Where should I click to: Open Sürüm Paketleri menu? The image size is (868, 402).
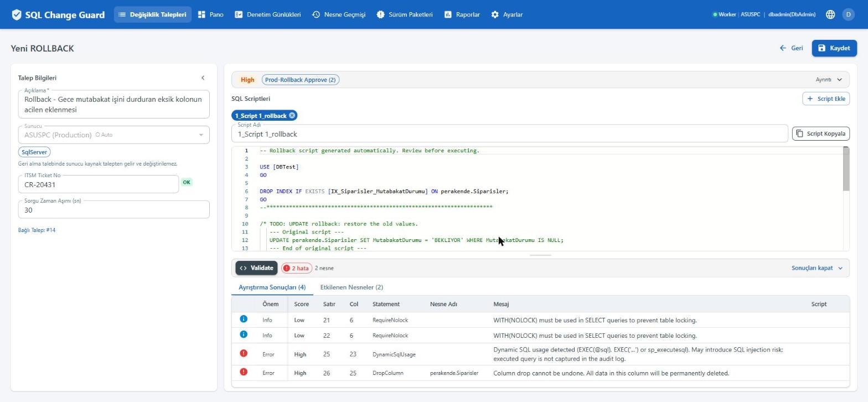405,14
